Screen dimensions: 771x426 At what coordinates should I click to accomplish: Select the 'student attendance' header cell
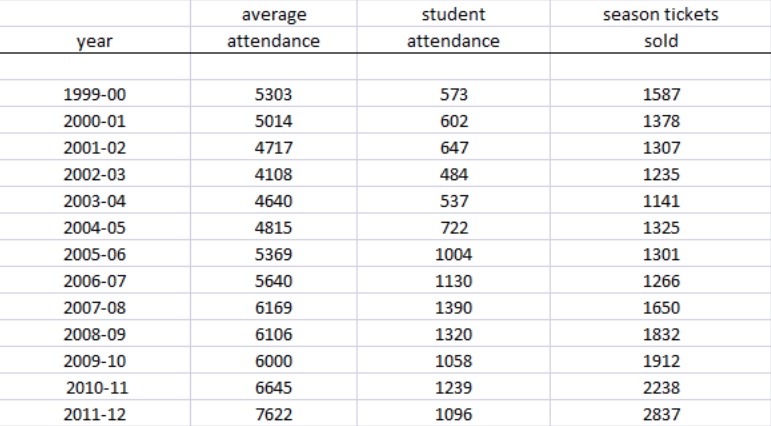(x=453, y=28)
